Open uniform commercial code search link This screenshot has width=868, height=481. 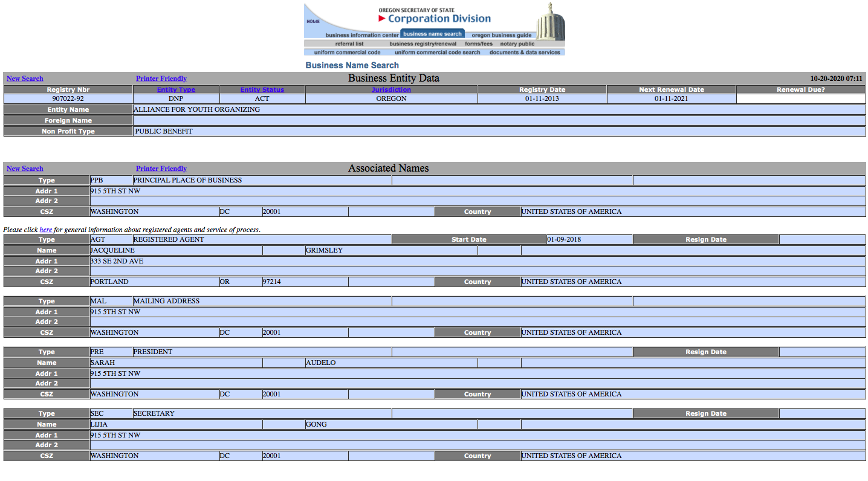[437, 52]
